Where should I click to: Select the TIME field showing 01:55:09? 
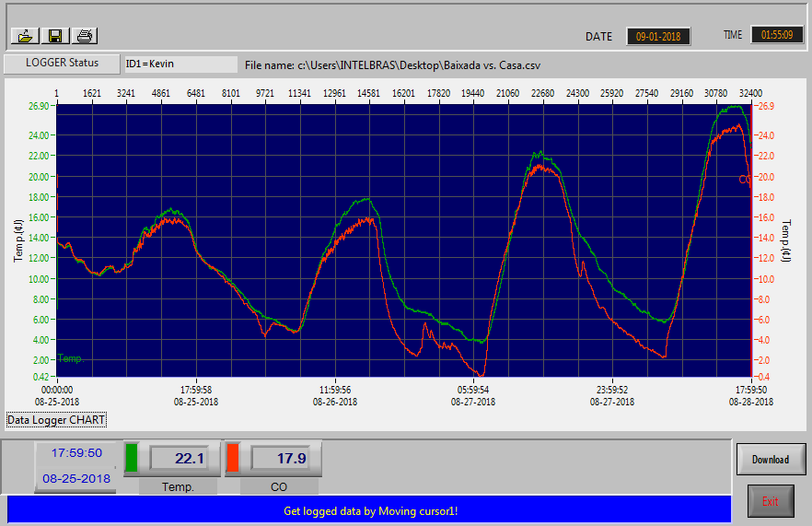[776, 35]
